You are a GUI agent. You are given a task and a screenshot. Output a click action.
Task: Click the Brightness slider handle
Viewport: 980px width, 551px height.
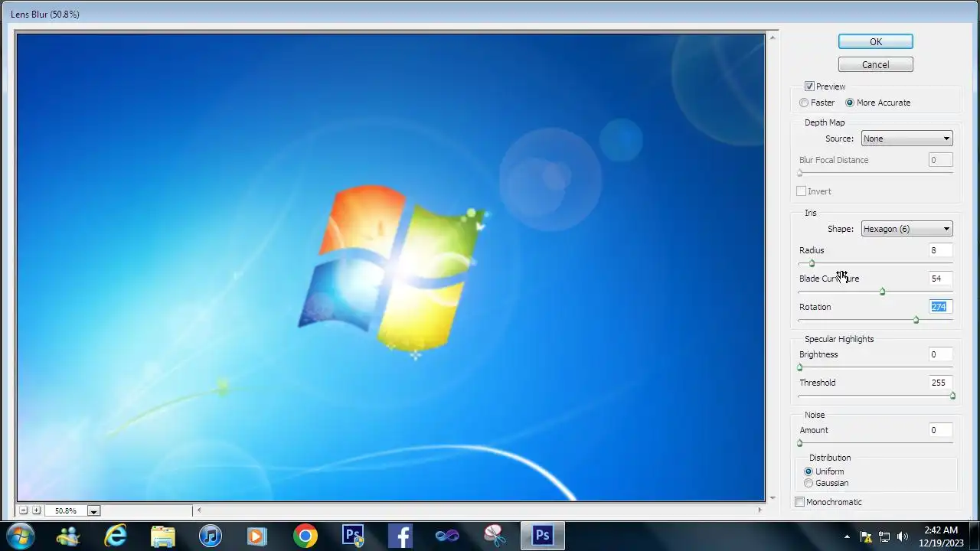(x=800, y=367)
